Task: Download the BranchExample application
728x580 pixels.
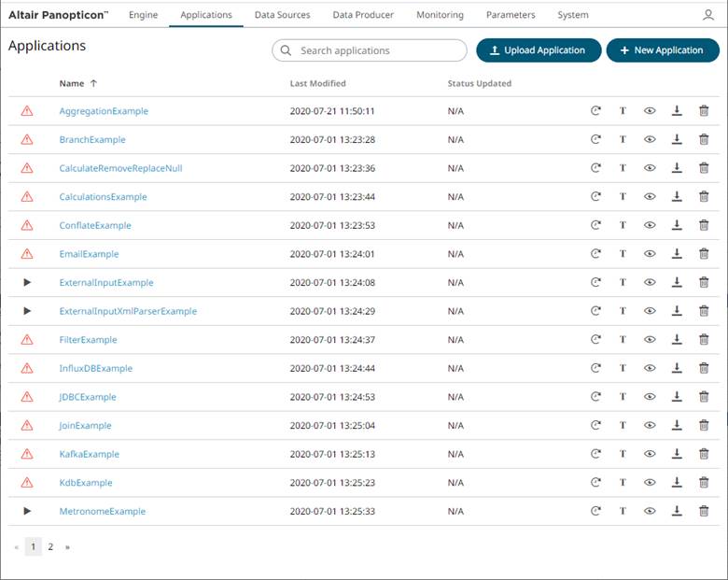Action: pos(677,140)
